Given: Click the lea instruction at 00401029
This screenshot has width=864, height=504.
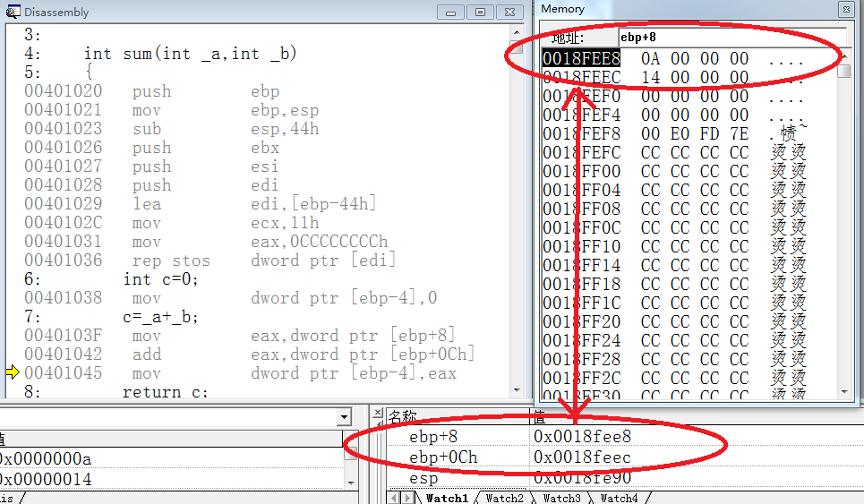Looking at the screenshot, I should click(x=201, y=204).
